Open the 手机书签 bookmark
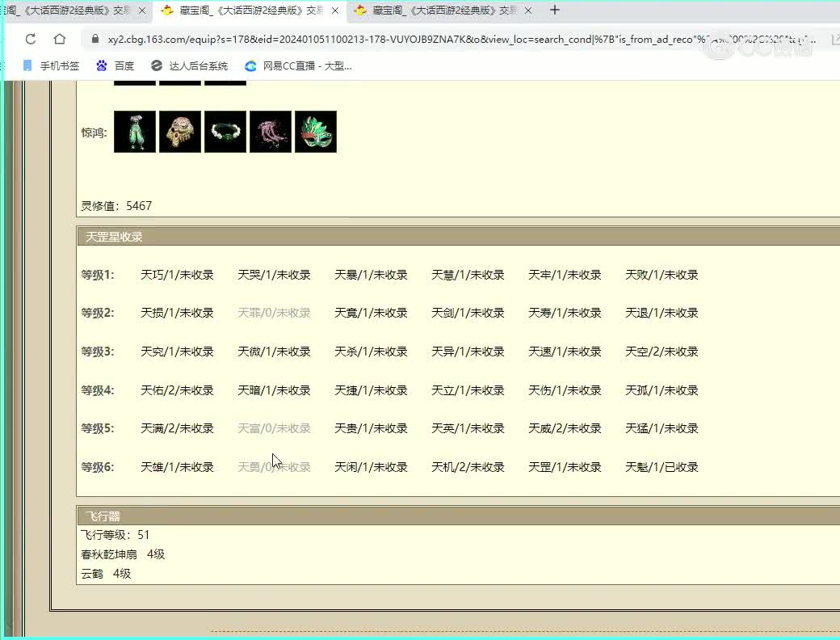The image size is (840, 640). point(52,66)
